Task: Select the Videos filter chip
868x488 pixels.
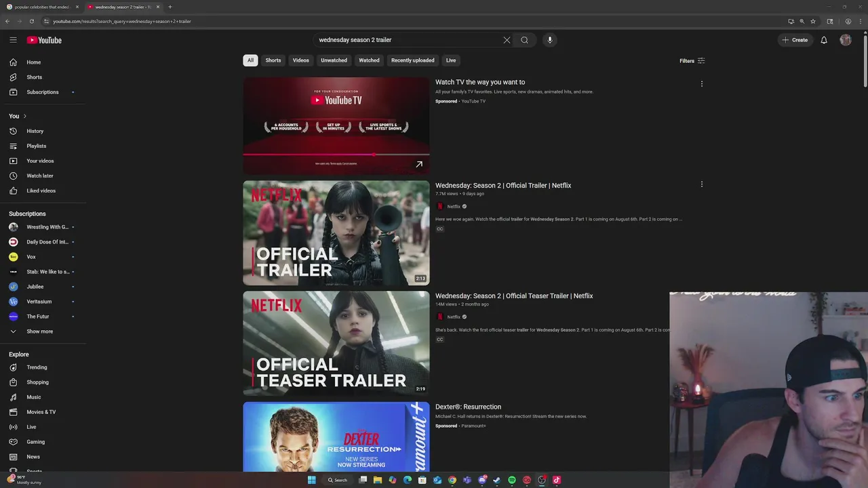Action: click(x=301, y=60)
